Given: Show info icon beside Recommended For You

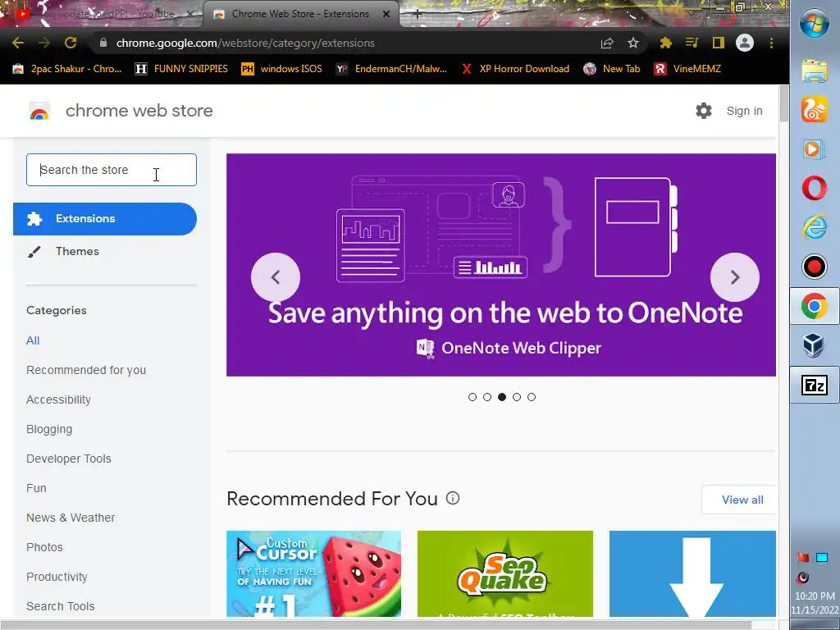Looking at the screenshot, I should [453, 498].
